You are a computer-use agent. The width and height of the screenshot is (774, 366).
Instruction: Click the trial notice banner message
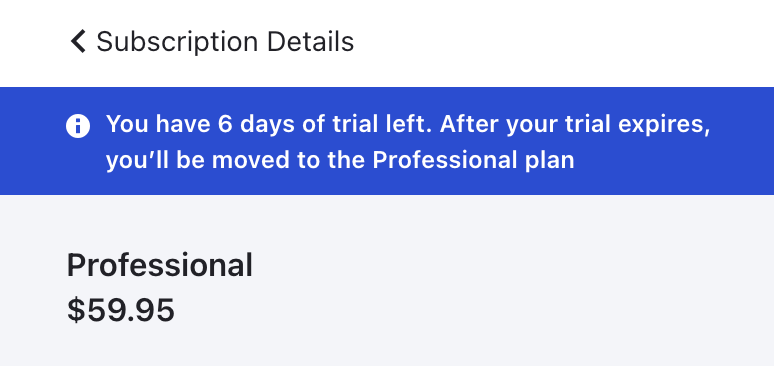coord(408,142)
